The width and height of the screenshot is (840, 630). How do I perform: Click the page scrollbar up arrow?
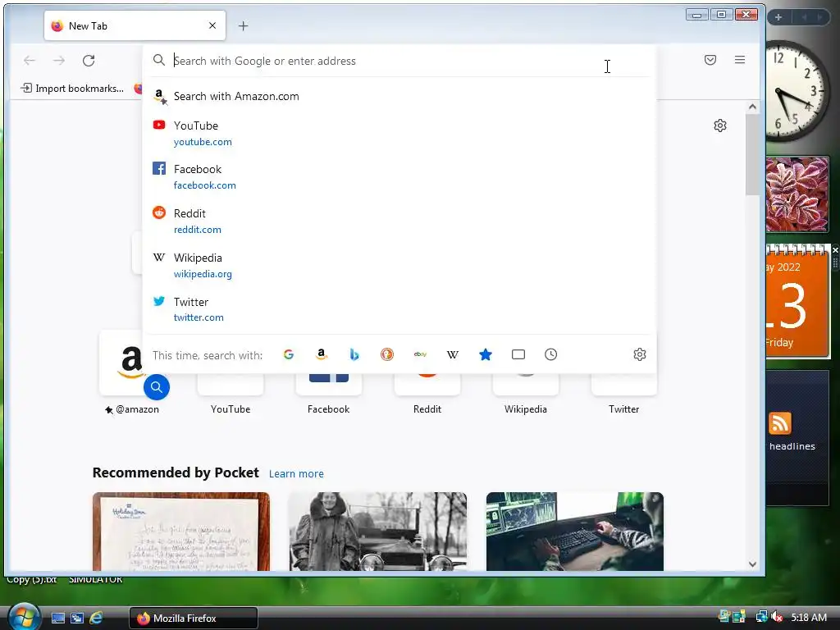pyautogui.click(x=753, y=107)
